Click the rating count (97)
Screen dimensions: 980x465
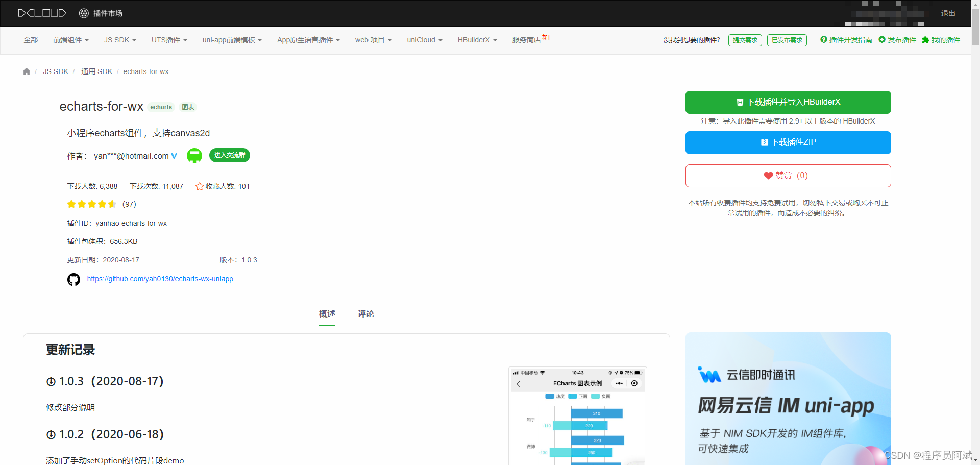tap(129, 204)
